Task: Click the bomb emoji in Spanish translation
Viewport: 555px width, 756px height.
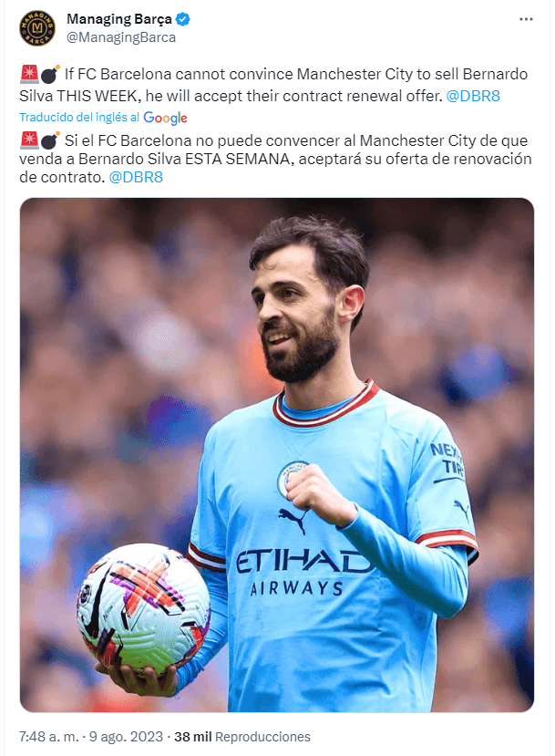Action: tap(50, 140)
